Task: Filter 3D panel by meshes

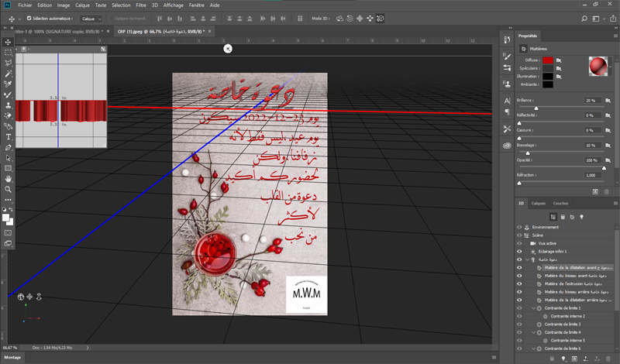Action: point(563,217)
